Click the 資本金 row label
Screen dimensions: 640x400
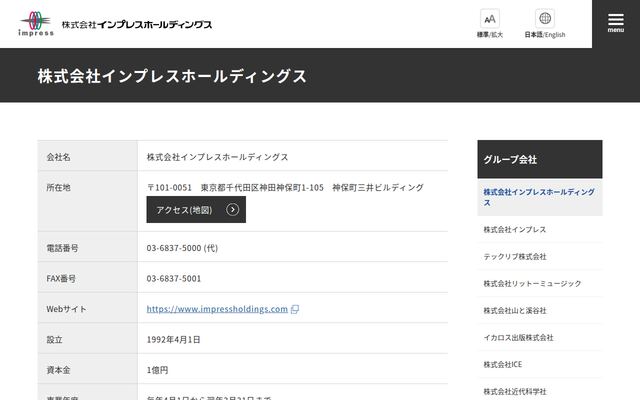click(x=58, y=370)
